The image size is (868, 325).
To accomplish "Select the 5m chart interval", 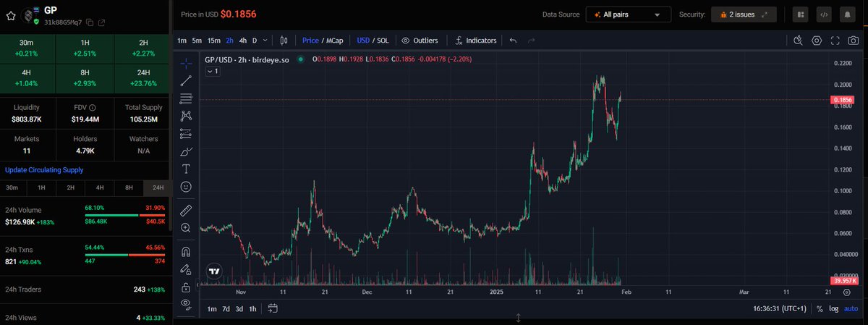I will click(197, 41).
